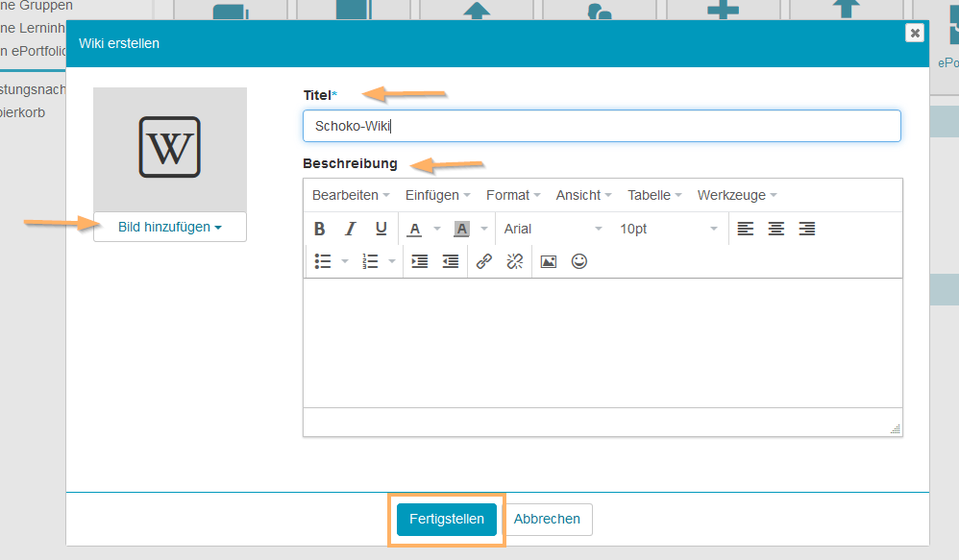959x560 pixels.
Task: Align text to the right
Action: 807,229
